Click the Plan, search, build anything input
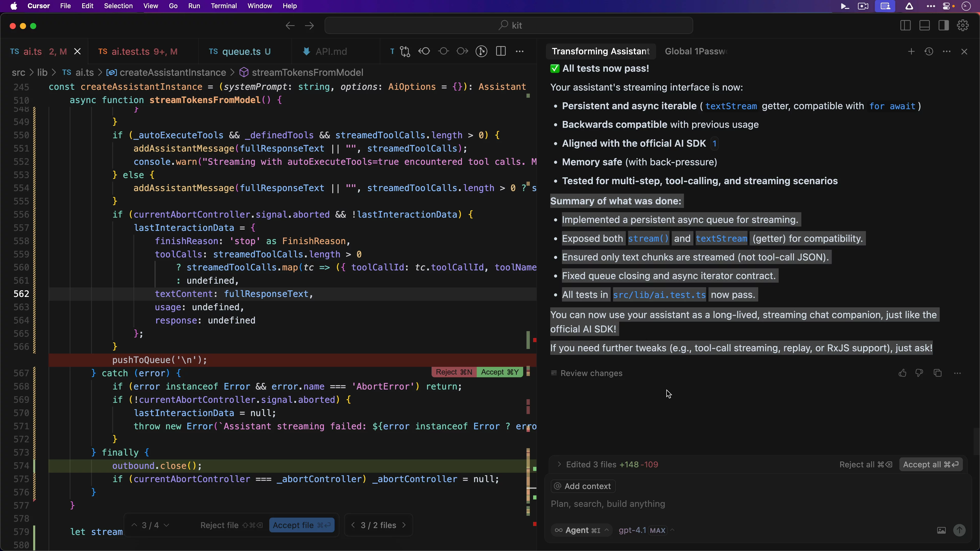 coord(723,504)
